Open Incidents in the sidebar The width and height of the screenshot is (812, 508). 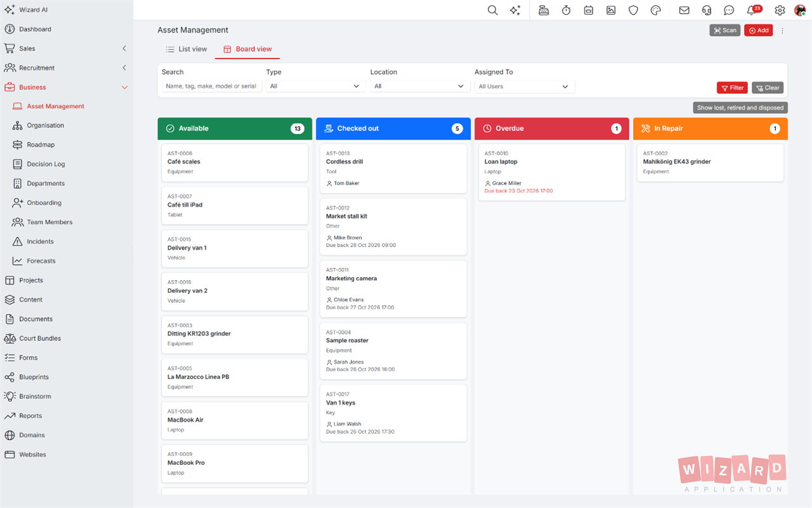pos(67,242)
